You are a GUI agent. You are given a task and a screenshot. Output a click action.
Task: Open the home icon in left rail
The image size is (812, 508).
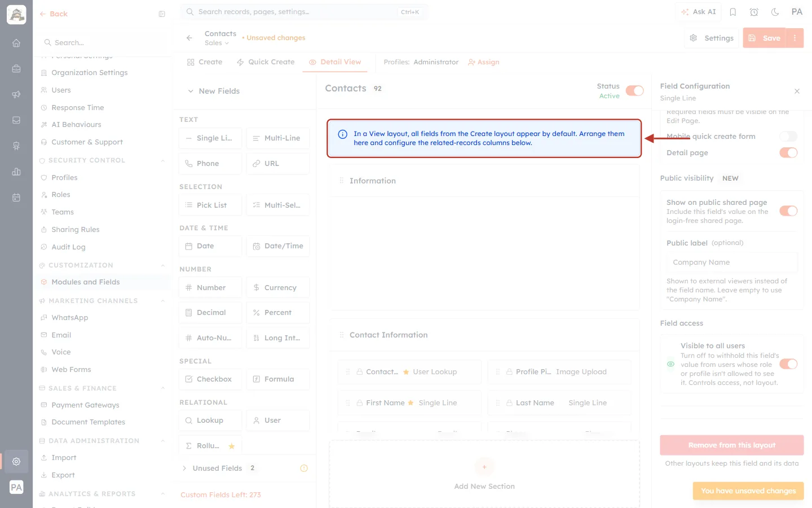click(x=16, y=43)
